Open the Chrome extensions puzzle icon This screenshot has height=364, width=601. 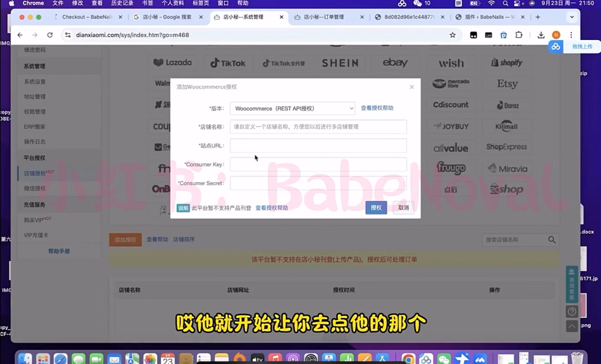click(x=519, y=35)
